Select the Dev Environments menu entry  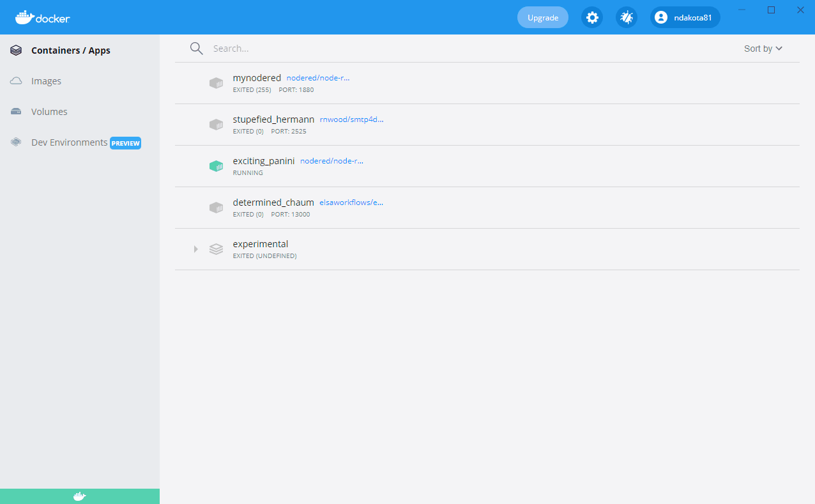point(68,142)
